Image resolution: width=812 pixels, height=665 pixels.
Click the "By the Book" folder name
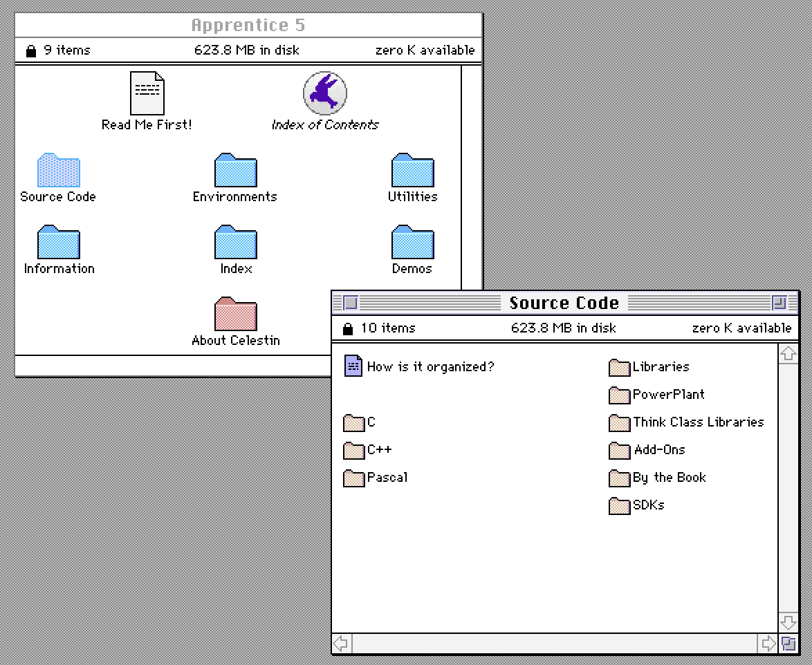point(669,478)
